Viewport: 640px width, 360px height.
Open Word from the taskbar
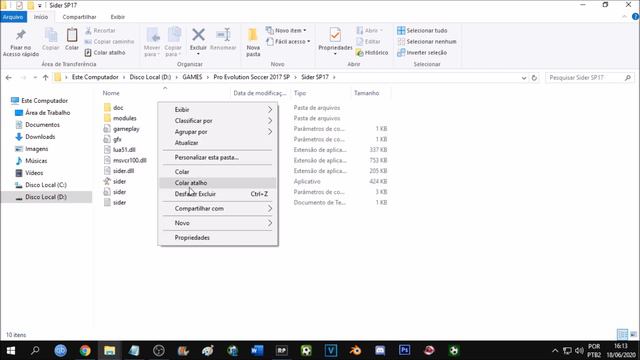pyautogui.click(x=257, y=351)
